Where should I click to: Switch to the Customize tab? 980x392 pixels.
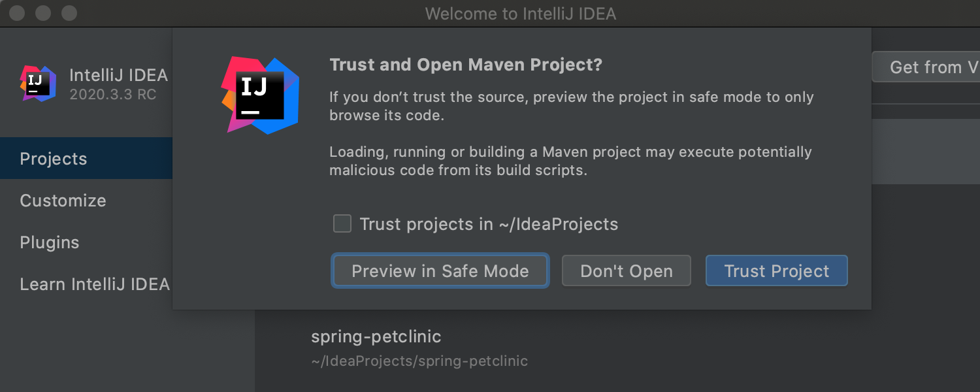pyautogui.click(x=63, y=201)
